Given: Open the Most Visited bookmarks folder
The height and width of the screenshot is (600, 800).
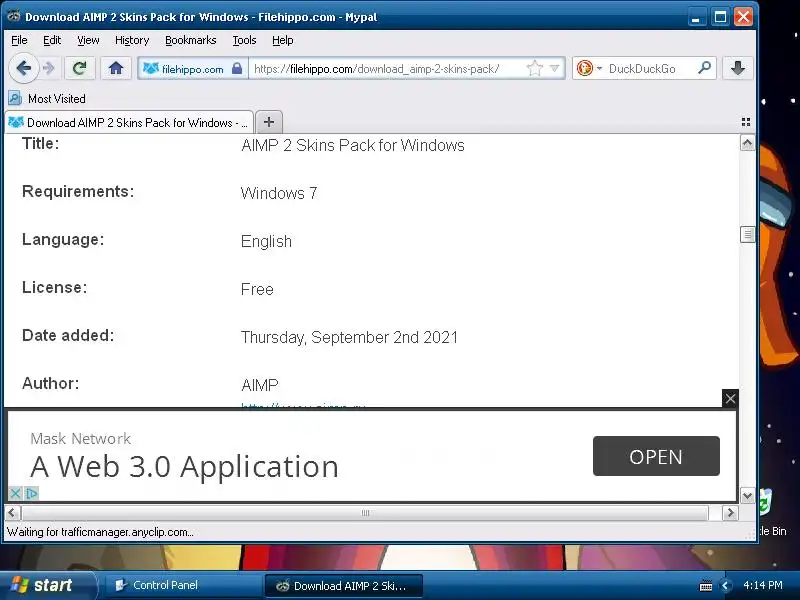Looking at the screenshot, I should [x=47, y=98].
